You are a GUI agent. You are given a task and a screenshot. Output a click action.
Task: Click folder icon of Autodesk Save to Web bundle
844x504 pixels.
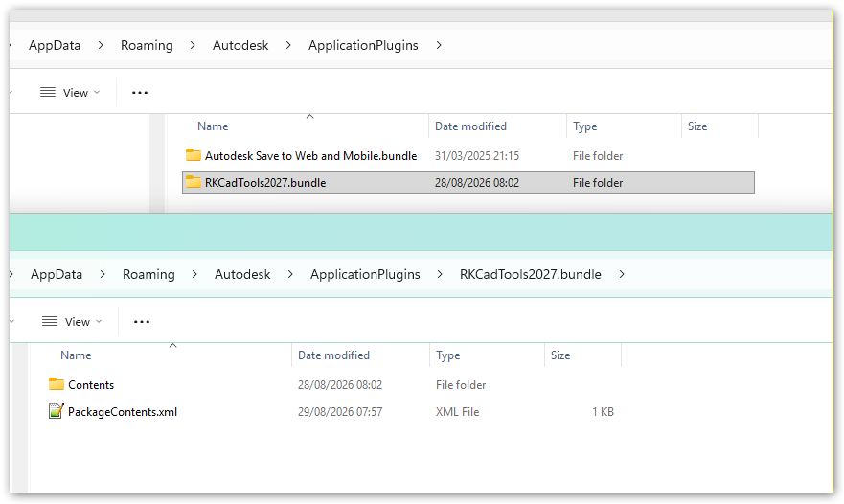pyautogui.click(x=194, y=155)
